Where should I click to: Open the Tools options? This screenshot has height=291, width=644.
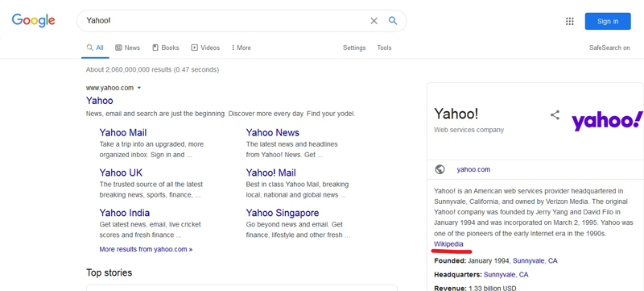click(384, 48)
